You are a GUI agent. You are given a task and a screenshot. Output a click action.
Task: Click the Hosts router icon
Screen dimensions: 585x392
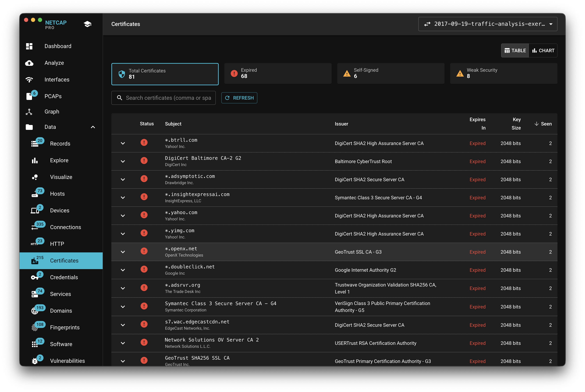click(35, 194)
